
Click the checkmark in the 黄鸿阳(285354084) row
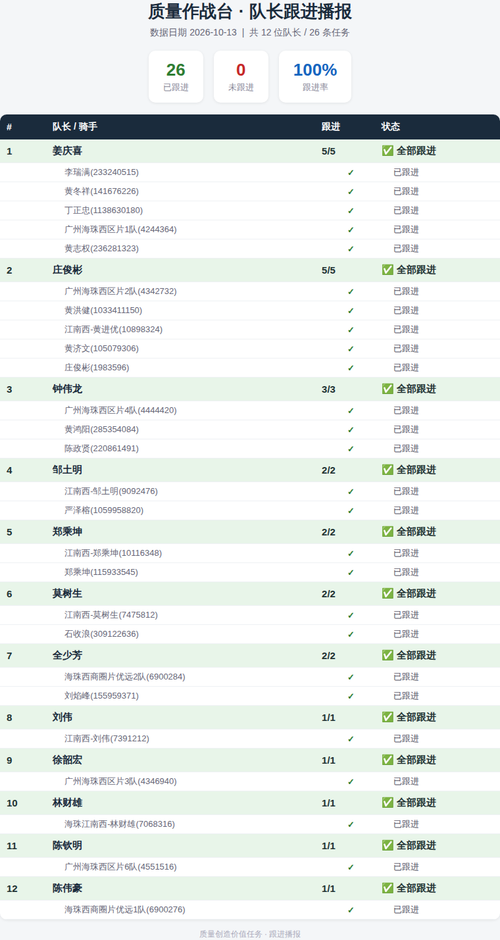[351, 430]
